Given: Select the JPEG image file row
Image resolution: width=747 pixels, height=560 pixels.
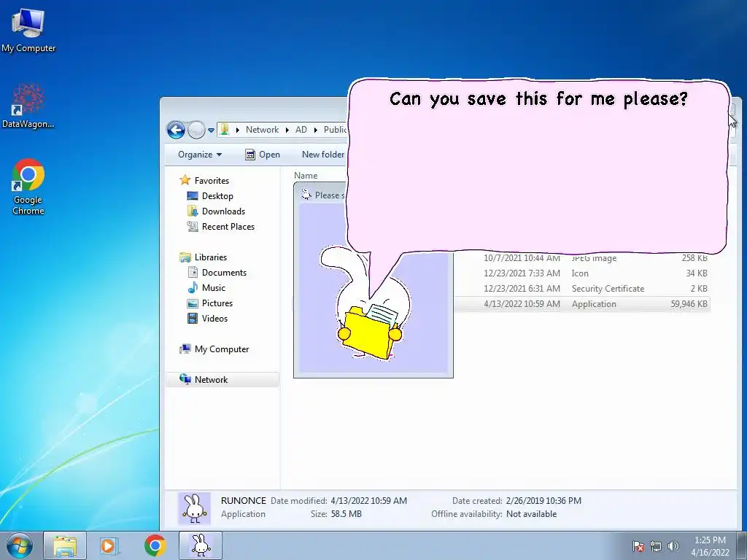Looking at the screenshot, I should [582, 258].
